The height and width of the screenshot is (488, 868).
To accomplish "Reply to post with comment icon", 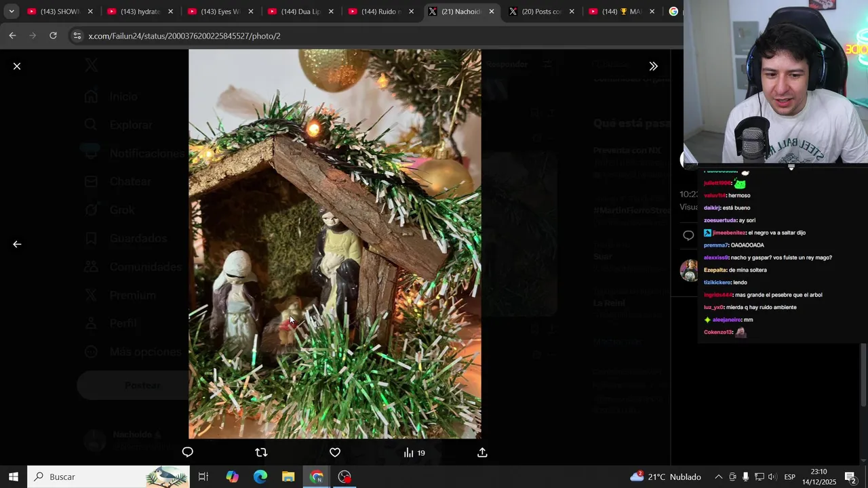I will 188,452.
